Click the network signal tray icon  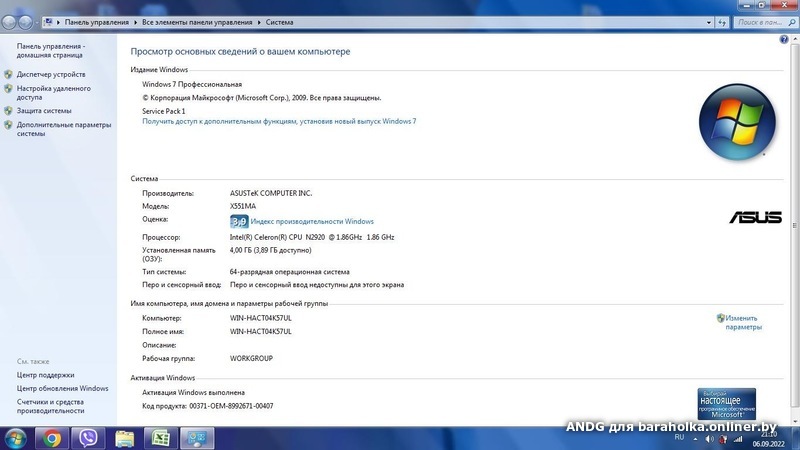coord(738,439)
